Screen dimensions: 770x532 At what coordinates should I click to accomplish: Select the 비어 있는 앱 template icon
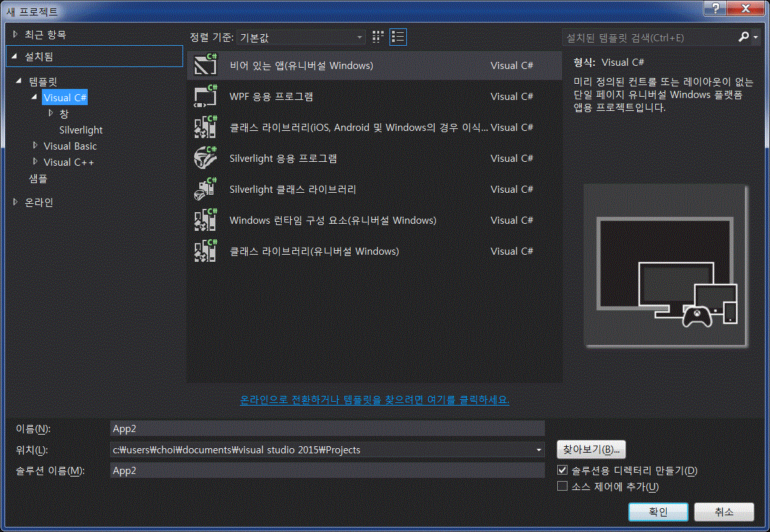point(206,65)
